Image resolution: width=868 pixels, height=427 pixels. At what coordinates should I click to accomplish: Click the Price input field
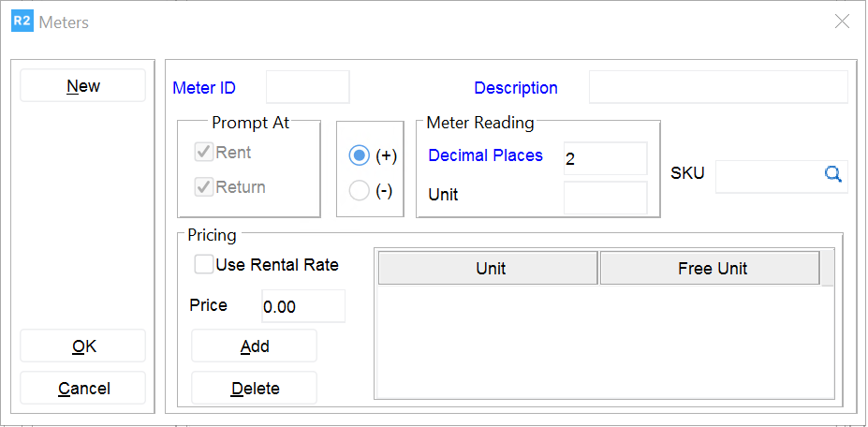pos(302,306)
